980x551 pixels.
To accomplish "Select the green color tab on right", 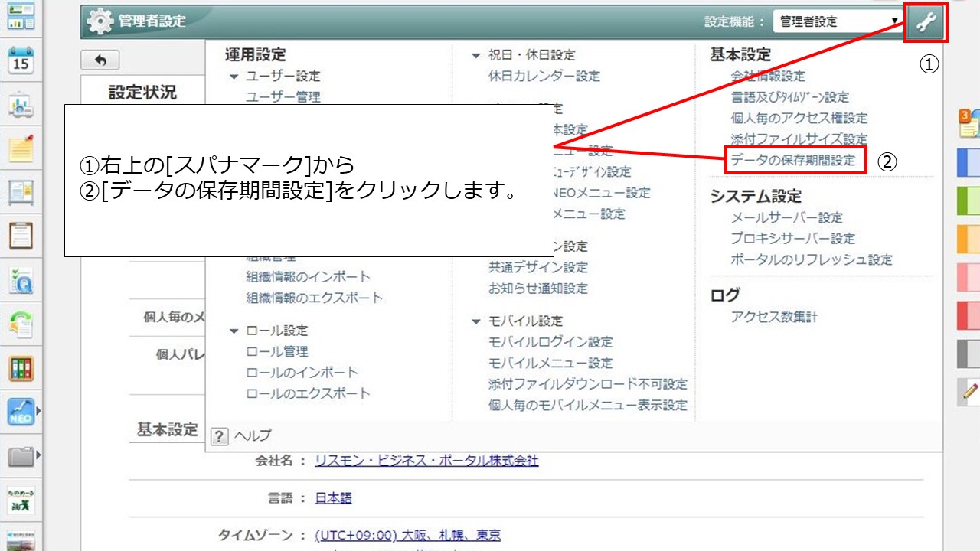I will click(969, 201).
